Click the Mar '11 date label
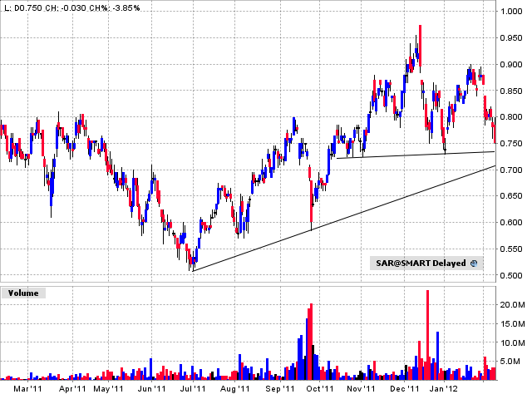Screen dimensions: 532x399 [x=27, y=389]
